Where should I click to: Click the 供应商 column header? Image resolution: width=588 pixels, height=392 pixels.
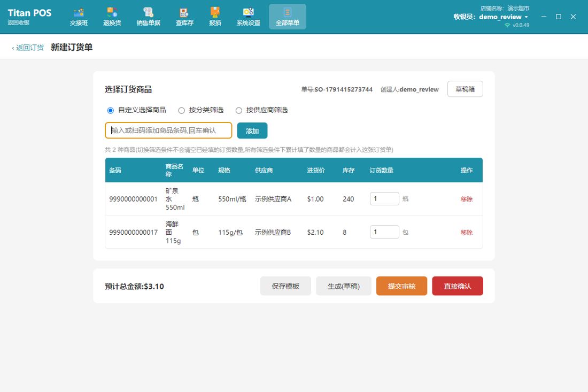pos(264,170)
